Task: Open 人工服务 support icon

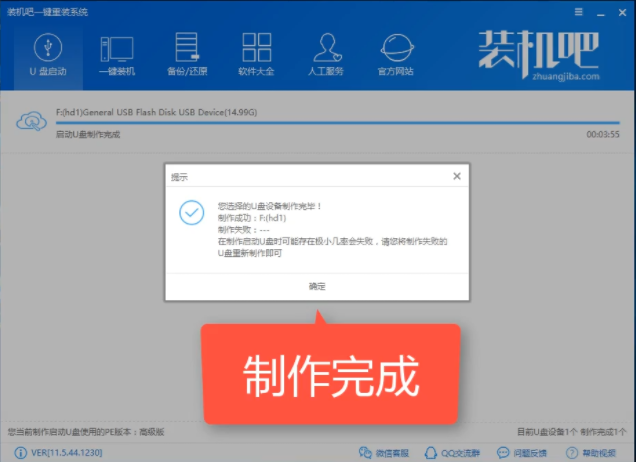Action: coord(326,55)
